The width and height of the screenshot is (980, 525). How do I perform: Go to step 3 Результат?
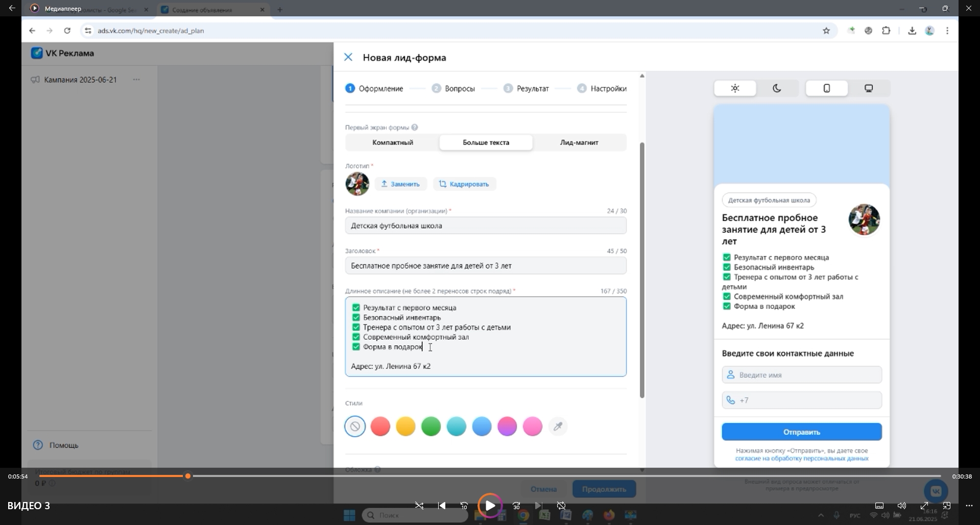[x=526, y=88]
